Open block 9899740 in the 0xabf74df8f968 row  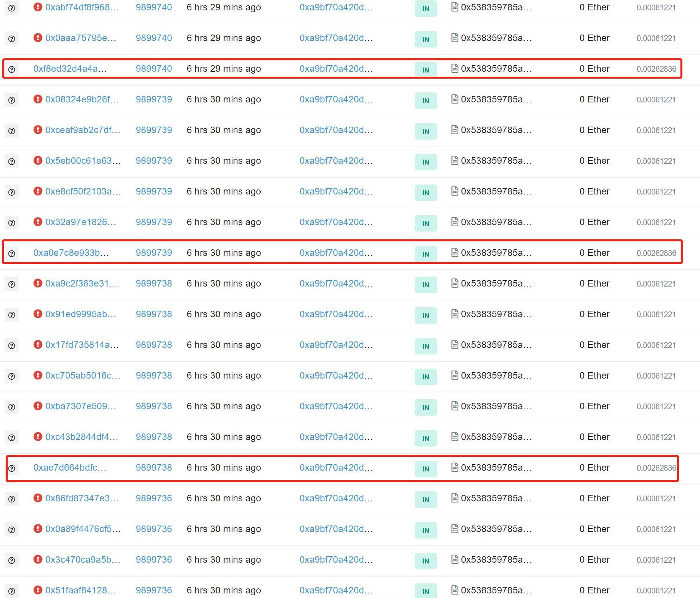click(x=154, y=7)
